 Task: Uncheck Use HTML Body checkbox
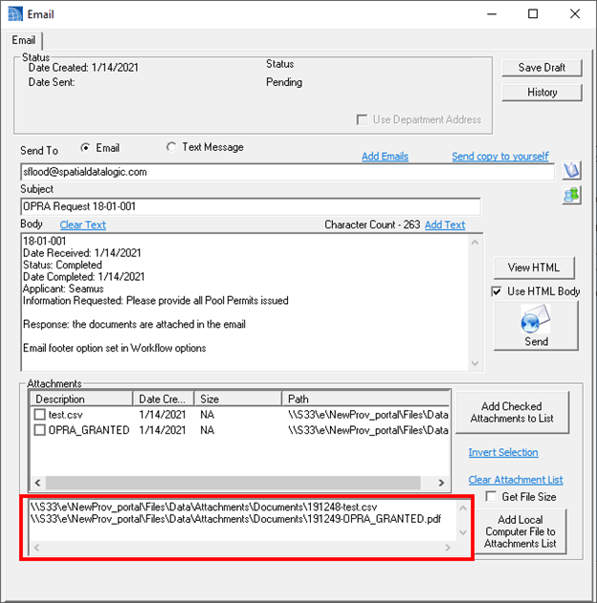click(x=497, y=292)
